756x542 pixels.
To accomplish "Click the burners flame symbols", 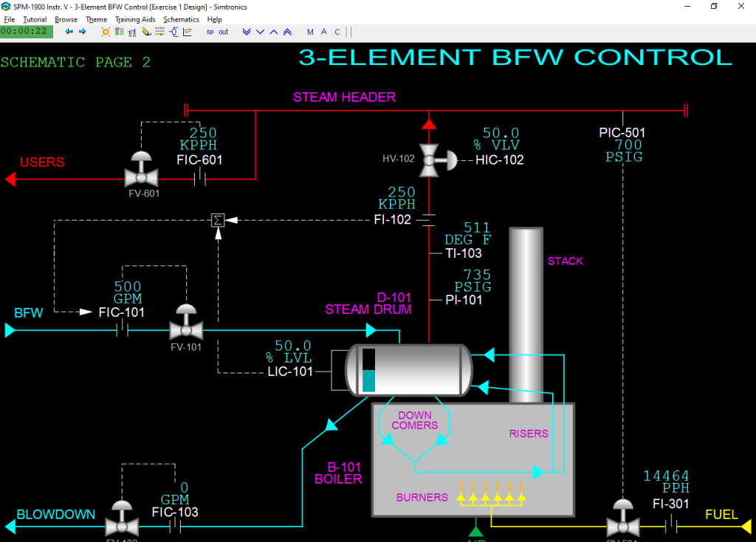I will point(491,493).
